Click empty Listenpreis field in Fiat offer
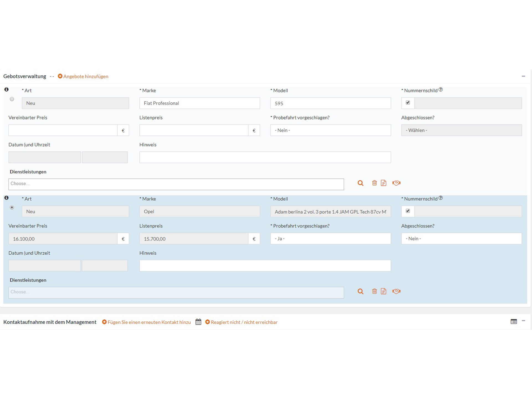The image size is (532, 399). coord(194,130)
